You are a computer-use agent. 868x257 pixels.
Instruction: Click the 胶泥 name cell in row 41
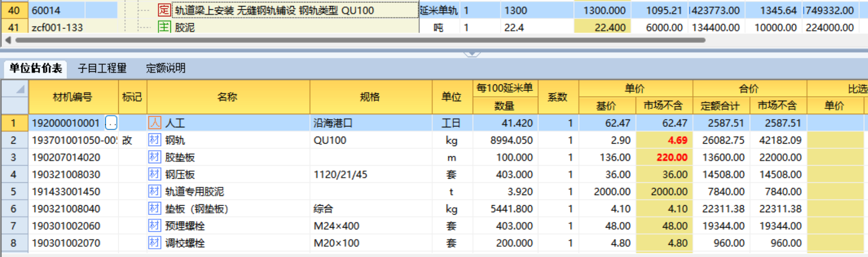(295, 27)
